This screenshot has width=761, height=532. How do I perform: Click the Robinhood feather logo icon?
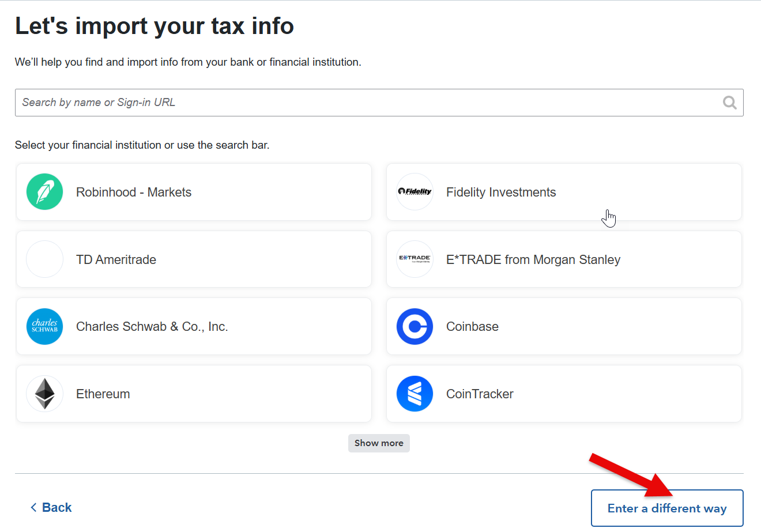(x=44, y=192)
